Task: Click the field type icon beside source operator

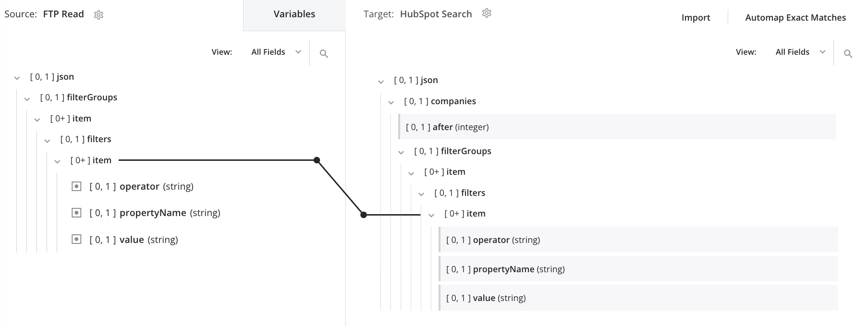Action: coord(76,186)
